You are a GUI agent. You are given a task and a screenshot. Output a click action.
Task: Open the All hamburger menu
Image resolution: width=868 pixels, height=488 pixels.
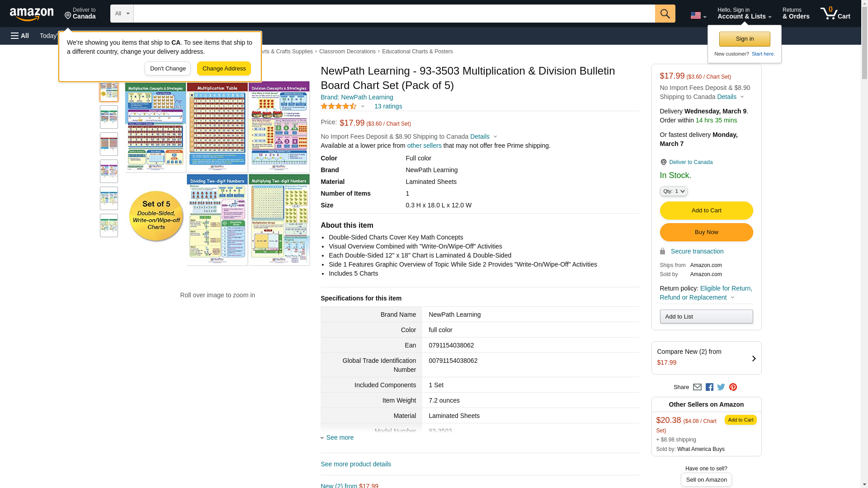tap(20, 36)
